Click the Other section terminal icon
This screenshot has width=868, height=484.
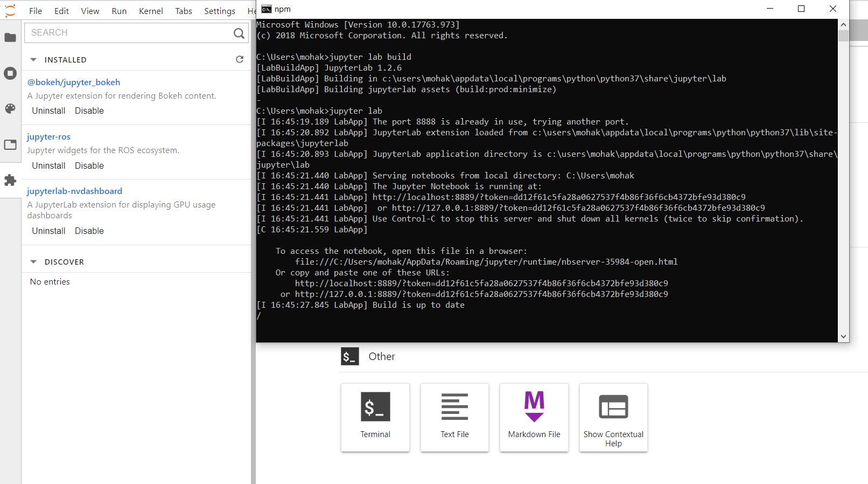[x=350, y=356]
